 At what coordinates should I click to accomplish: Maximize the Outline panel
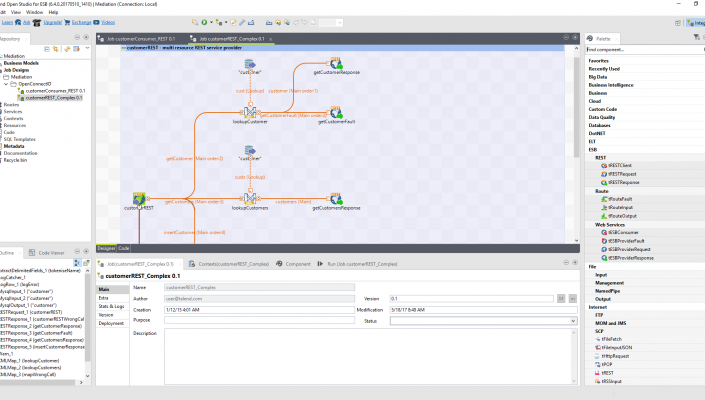click(85, 252)
